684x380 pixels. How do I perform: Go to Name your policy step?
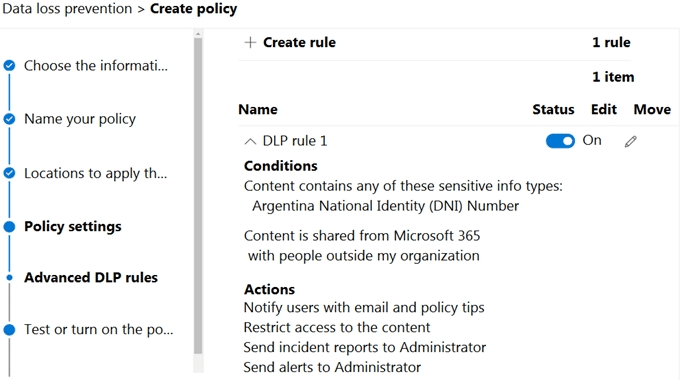(x=80, y=119)
